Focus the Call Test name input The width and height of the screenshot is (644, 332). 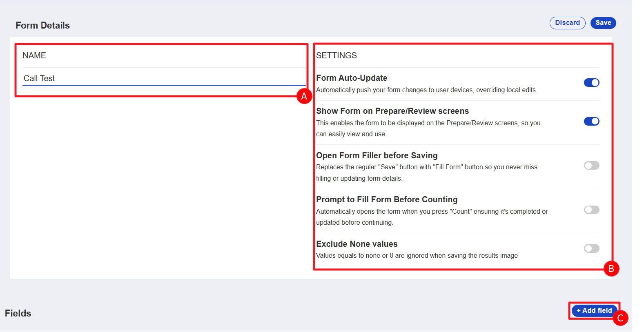[x=163, y=78]
